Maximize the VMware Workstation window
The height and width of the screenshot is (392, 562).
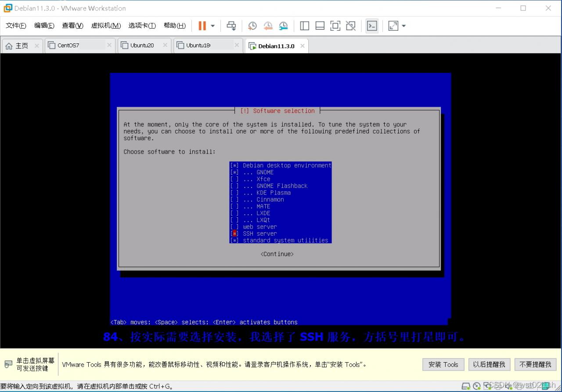[523, 8]
